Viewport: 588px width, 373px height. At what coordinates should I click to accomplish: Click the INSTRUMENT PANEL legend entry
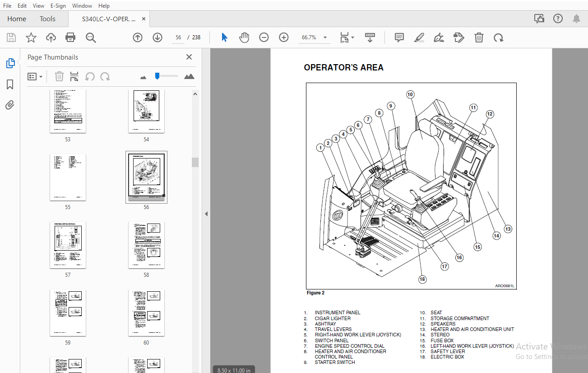coord(338,312)
